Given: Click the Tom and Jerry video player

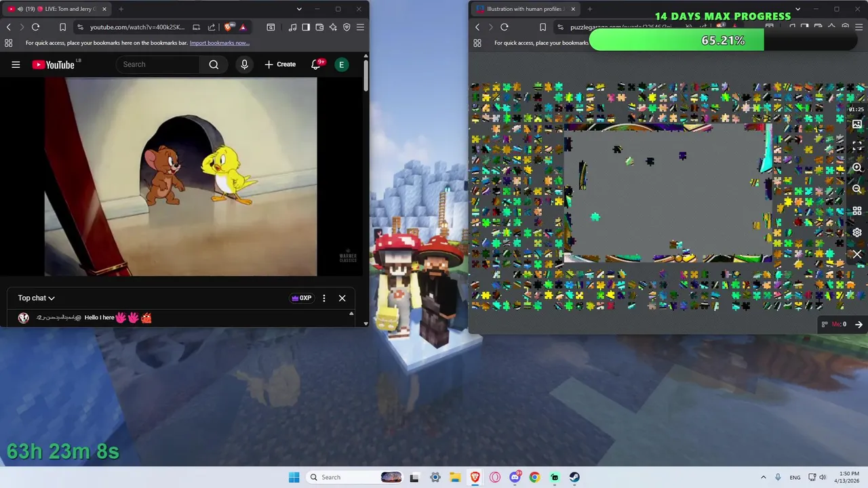Looking at the screenshot, I should point(180,177).
